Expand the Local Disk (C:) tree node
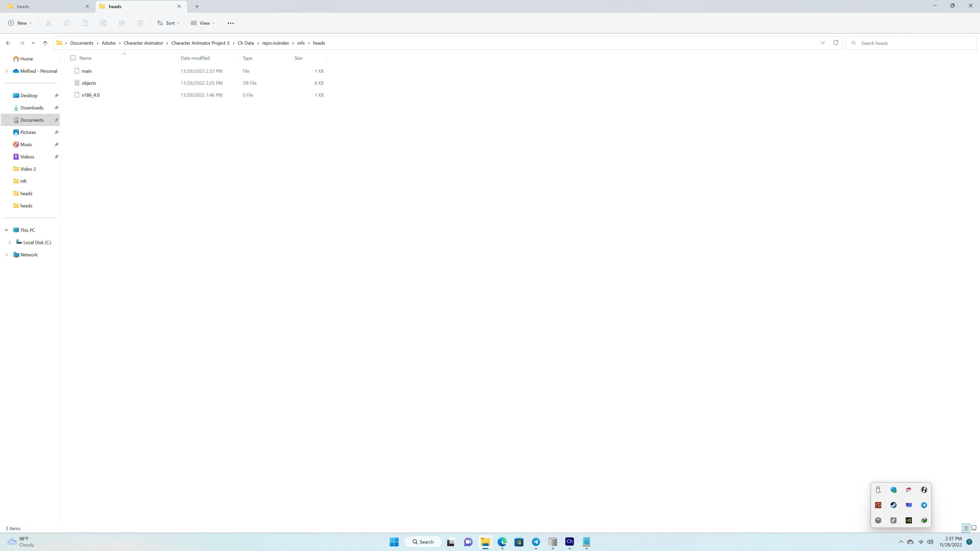This screenshot has width=980, height=551. point(9,242)
